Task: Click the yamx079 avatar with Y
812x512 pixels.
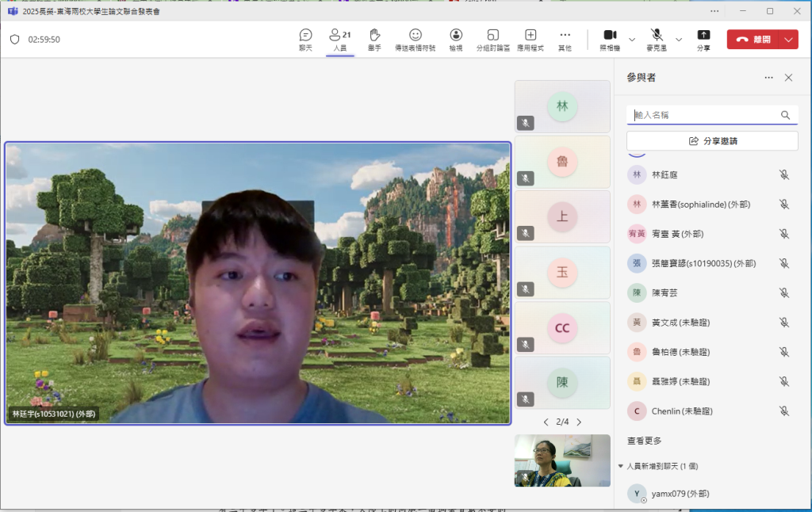Action: (637, 494)
